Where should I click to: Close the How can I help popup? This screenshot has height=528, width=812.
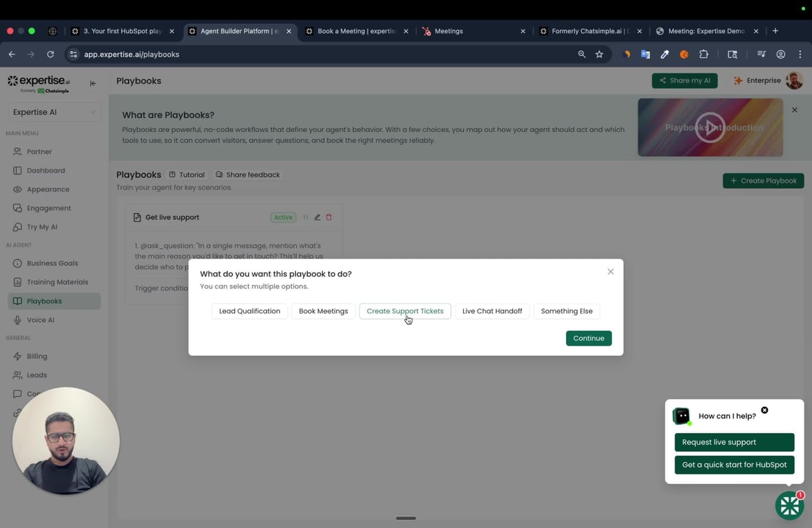tap(765, 410)
